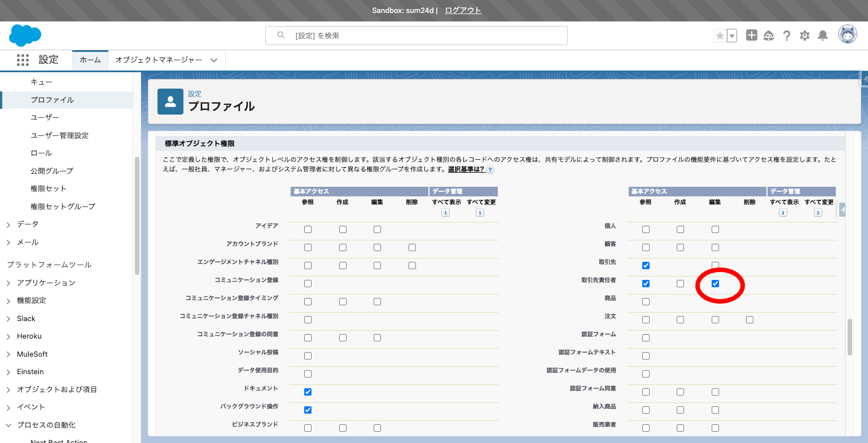Click help icon beside 選択基準は?

tap(490, 170)
